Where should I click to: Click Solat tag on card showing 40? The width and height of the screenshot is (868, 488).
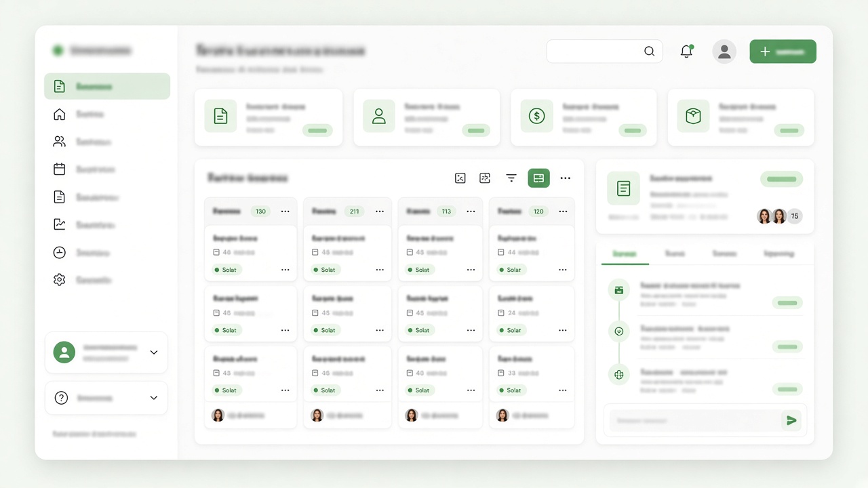click(x=418, y=390)
